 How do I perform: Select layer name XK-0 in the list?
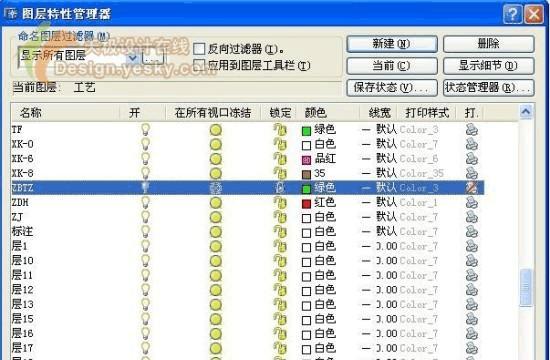tap(23, 144)
